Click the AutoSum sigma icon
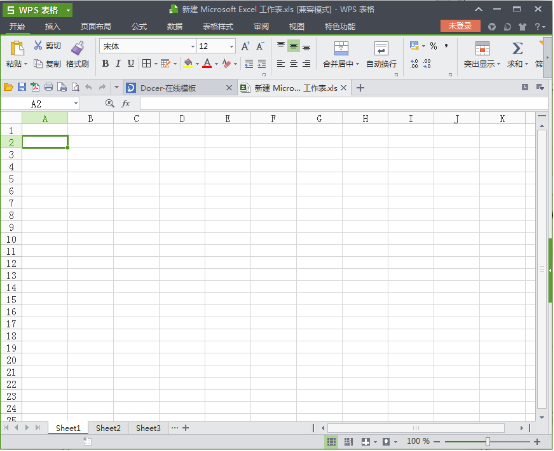 pos(517,48)
